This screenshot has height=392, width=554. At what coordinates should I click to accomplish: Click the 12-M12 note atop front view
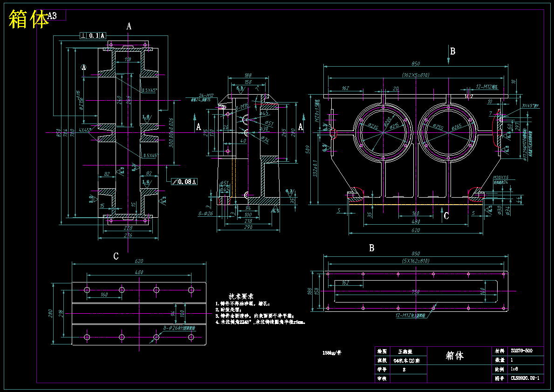pos(486,86)
